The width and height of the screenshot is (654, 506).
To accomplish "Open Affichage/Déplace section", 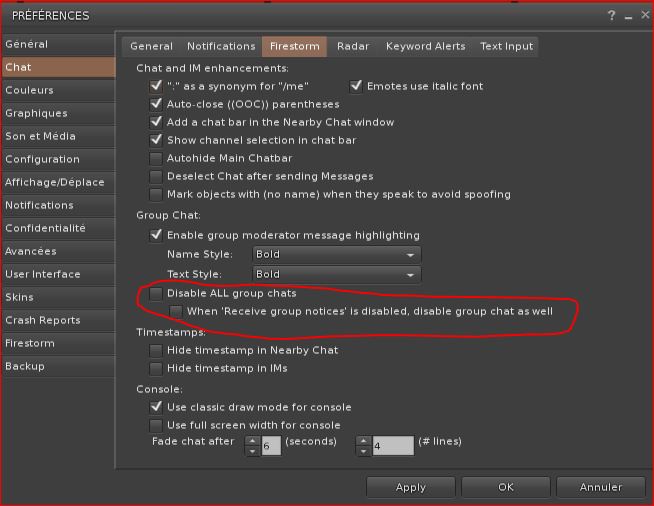I will click(x=58, y=182).
